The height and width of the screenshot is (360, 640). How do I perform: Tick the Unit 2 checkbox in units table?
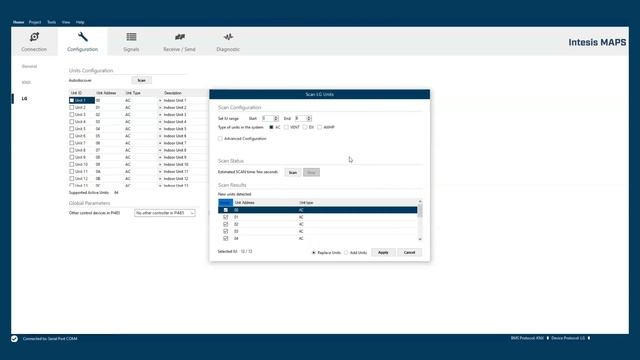click(72, 107)
